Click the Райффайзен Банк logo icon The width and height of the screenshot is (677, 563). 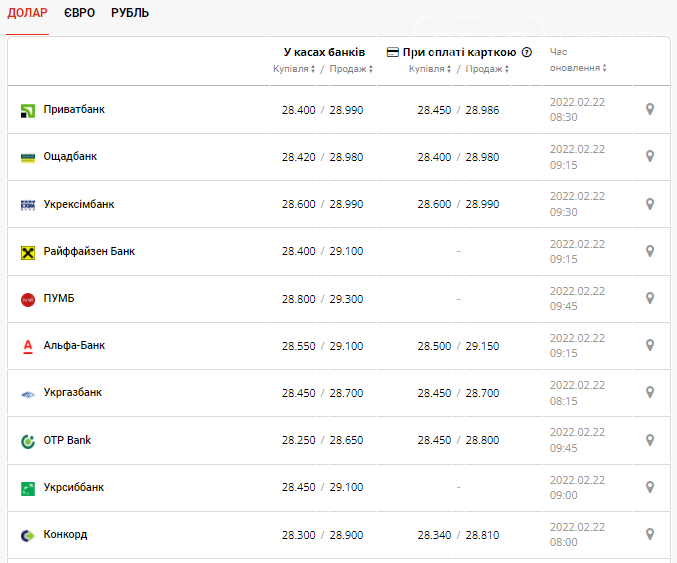coord(28,252)
